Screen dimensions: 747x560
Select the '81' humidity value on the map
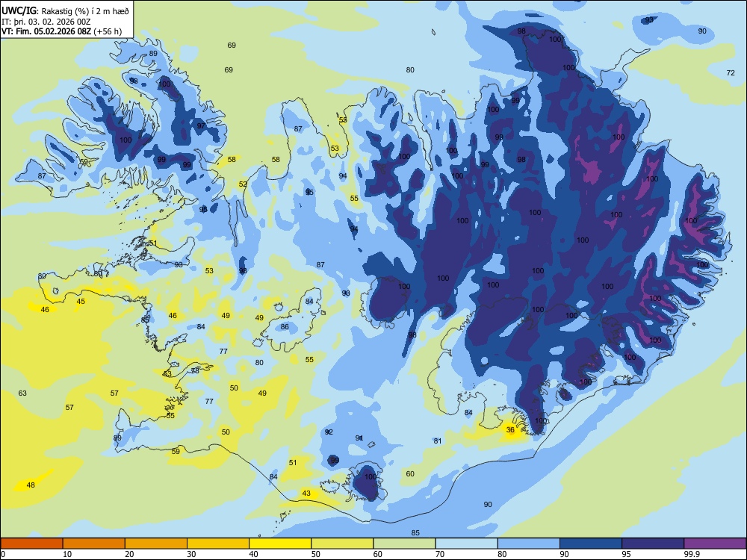pyautogui.click(x=438, y=441)
